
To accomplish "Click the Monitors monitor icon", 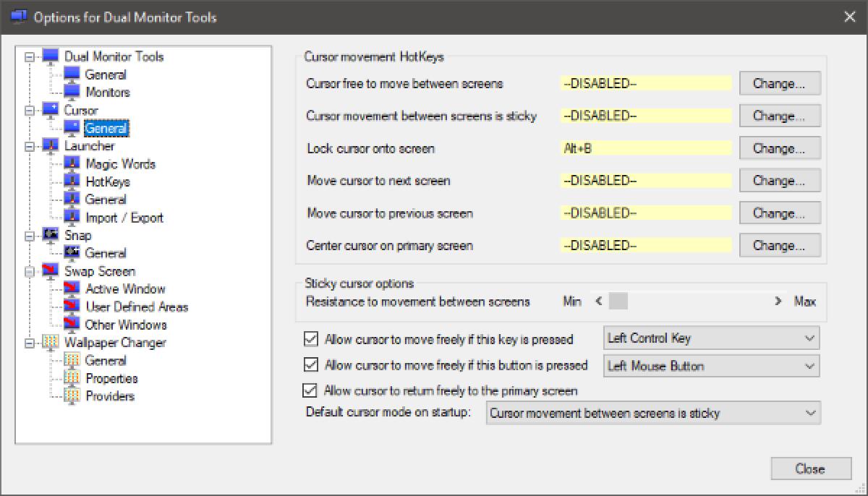I will (72, 92).
